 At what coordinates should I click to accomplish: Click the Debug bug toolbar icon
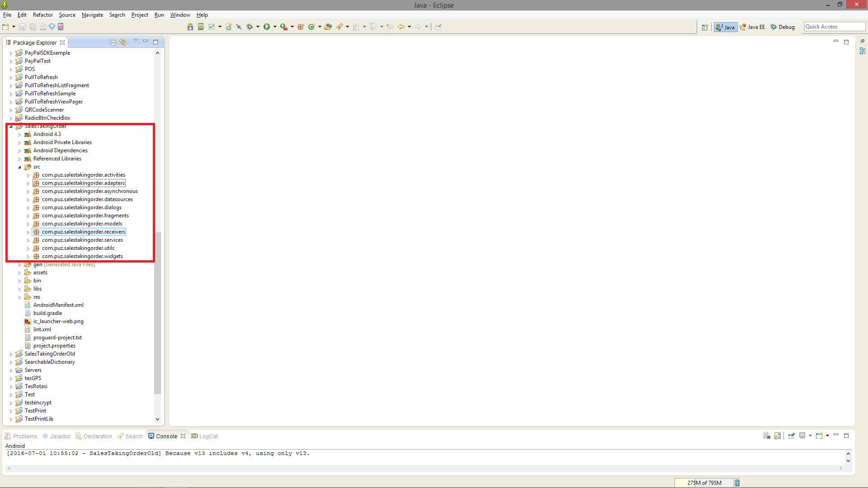point(250,27)
